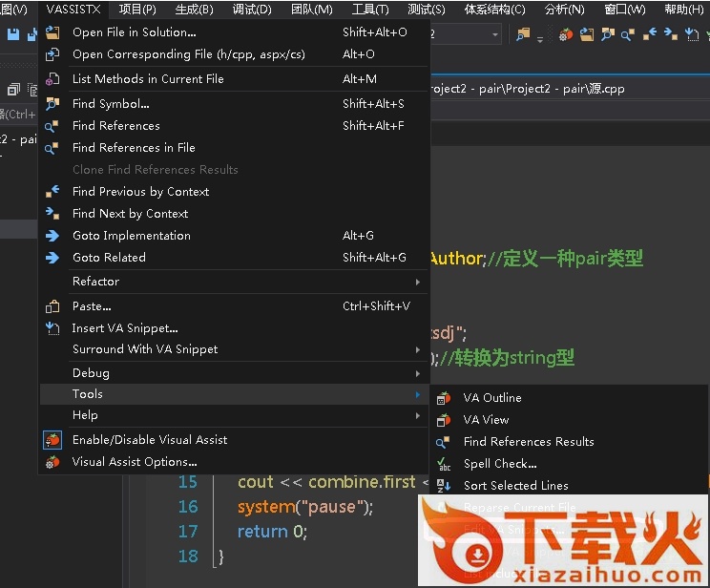Screen dimensions: 710x588
Task: Click the Sort Selected Lines icon
Action: point(444,486)
